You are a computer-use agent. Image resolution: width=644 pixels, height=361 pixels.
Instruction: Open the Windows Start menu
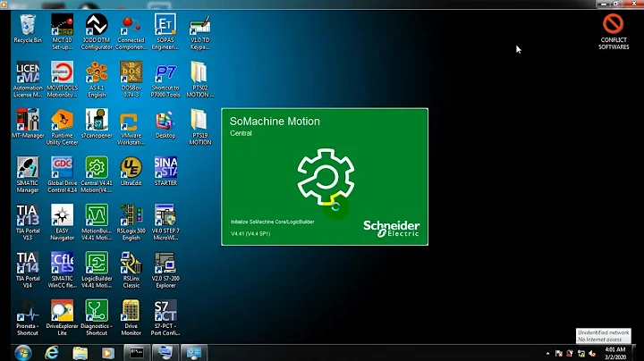click(x=23, y=353)
